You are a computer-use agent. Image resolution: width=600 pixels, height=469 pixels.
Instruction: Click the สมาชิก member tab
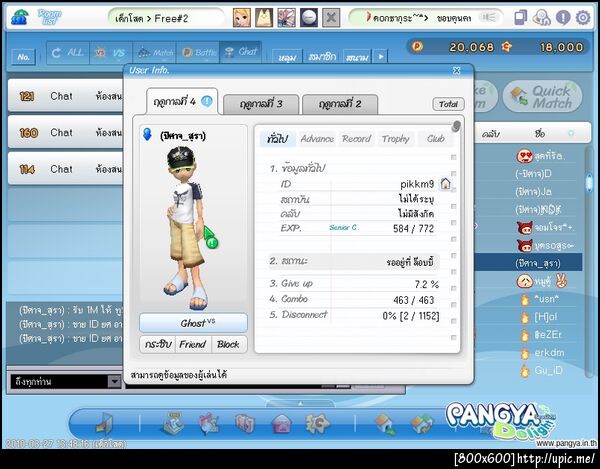click(322, 57)
